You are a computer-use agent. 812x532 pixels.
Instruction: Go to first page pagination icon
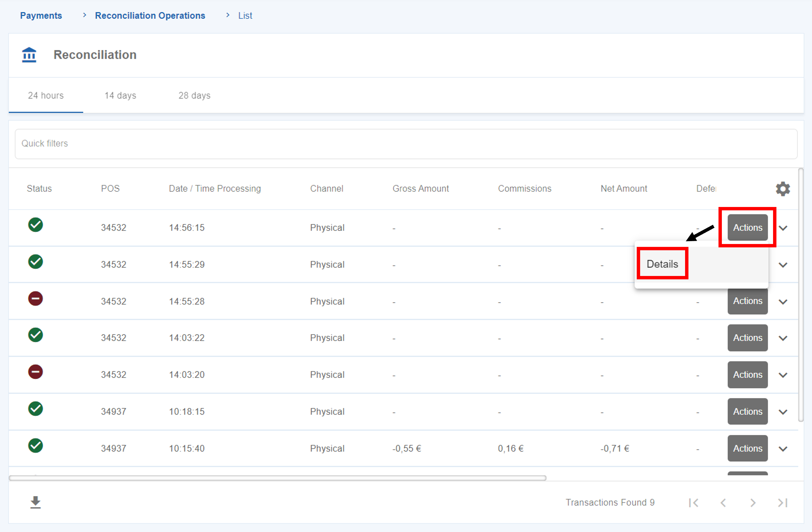(x=693, y=503)
